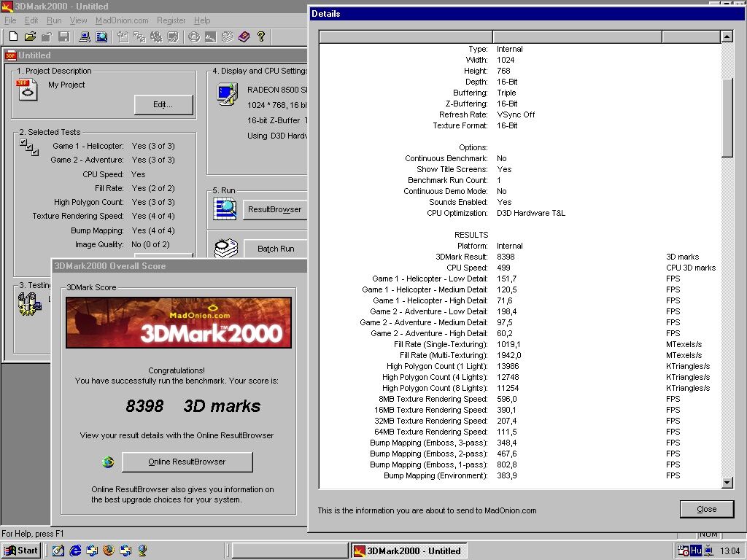The image size is (747, 560).
Task: Click the My Project document icon
Action: point(27,90)
